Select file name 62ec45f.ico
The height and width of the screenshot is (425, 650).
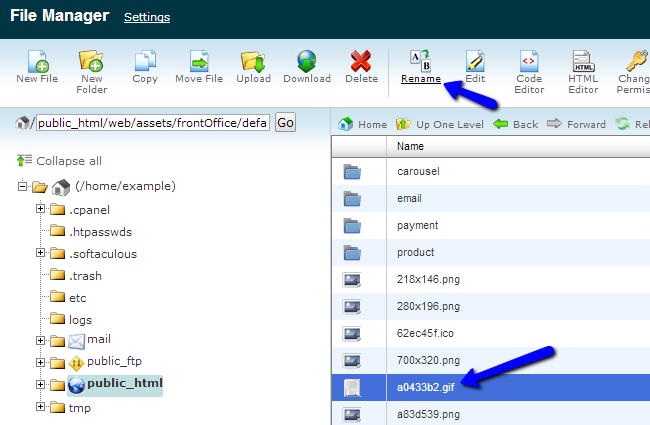[x=425, y=333]
